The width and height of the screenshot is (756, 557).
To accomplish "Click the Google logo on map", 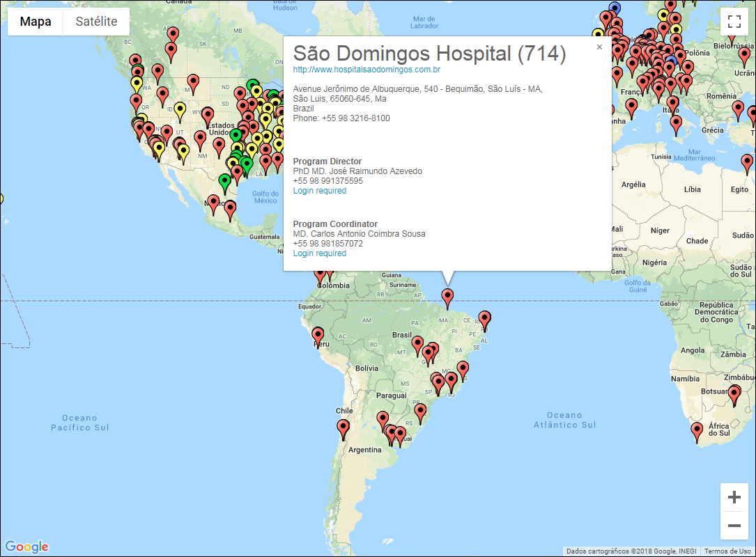I will tap(26, 547).
